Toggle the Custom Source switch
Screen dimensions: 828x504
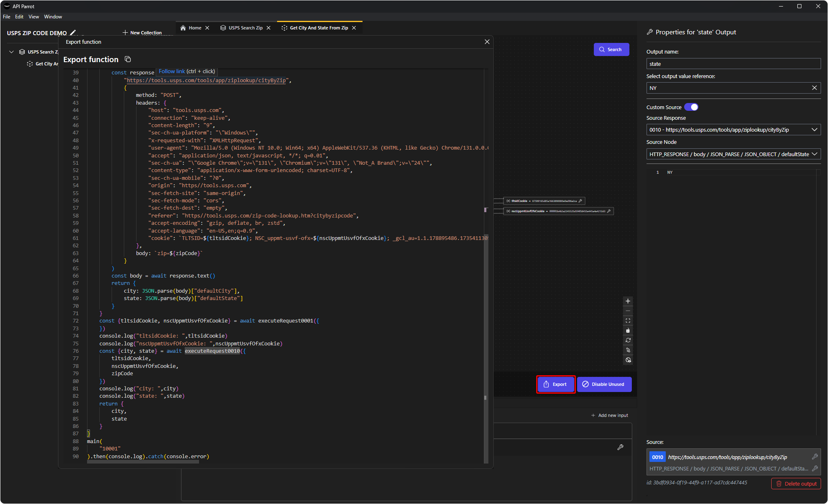point(691,107)
